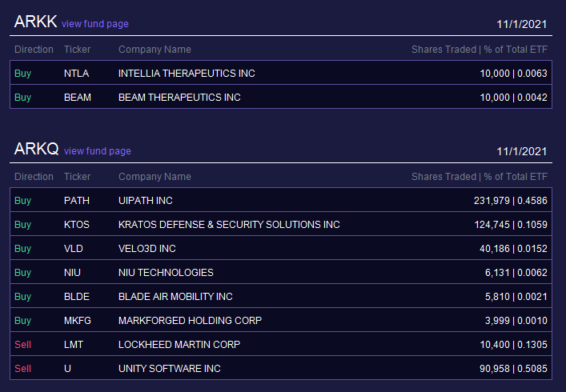This screenshot has height=392, width=566.
Task: Click the ARKQ 11/1/2021 date
Action: click(522, 151)
